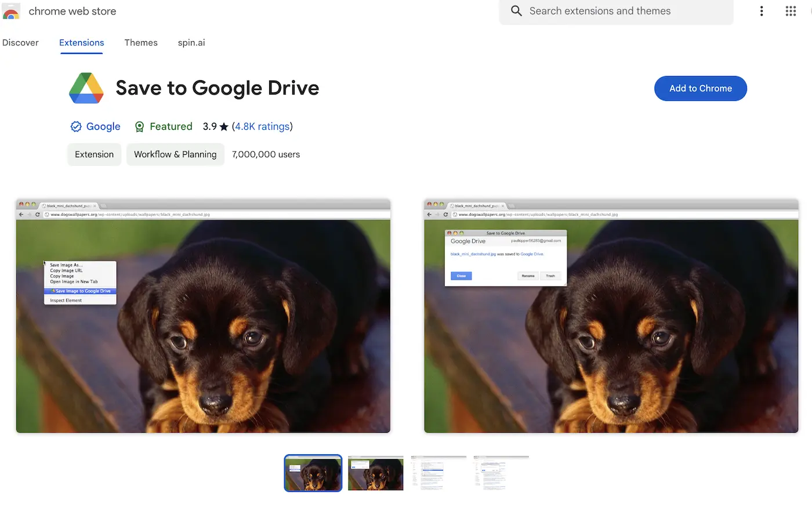Switch to the Discover tab
Viewport: 812px width, 507px height.
click(20, 42)
